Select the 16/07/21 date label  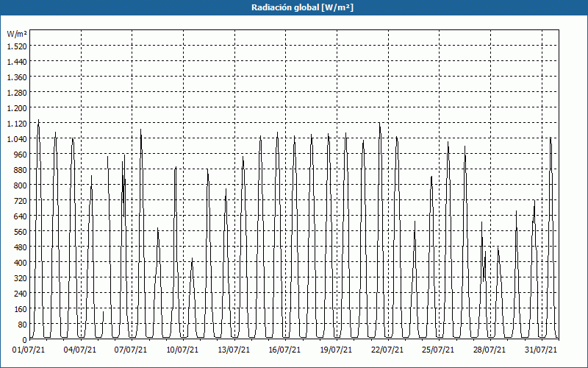(284, 350)
